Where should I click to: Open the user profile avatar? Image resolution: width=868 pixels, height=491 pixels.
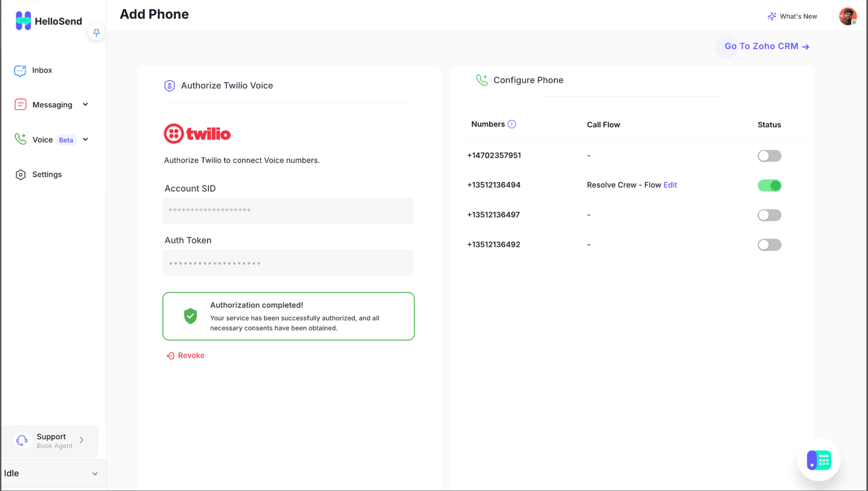[x=848, y=16]
